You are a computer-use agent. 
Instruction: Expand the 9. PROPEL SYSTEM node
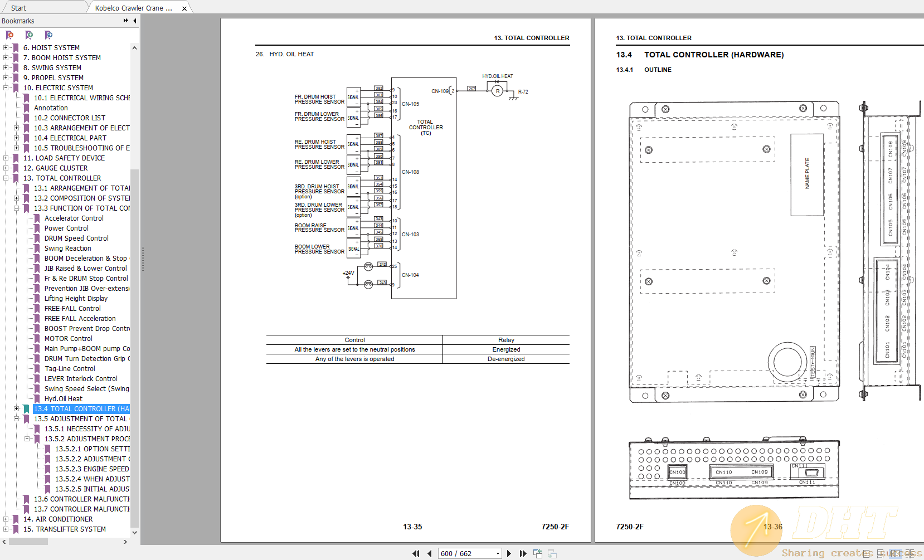pos(6,78)
